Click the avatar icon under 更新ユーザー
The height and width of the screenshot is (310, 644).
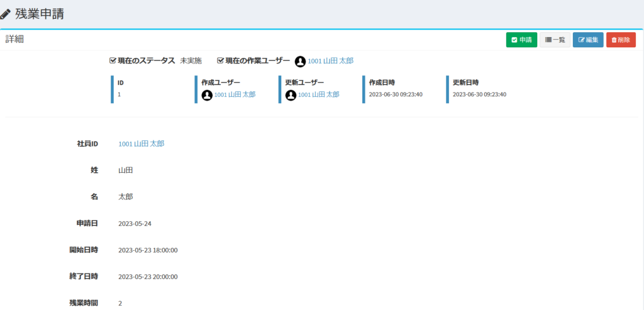[x=291, y=95]
